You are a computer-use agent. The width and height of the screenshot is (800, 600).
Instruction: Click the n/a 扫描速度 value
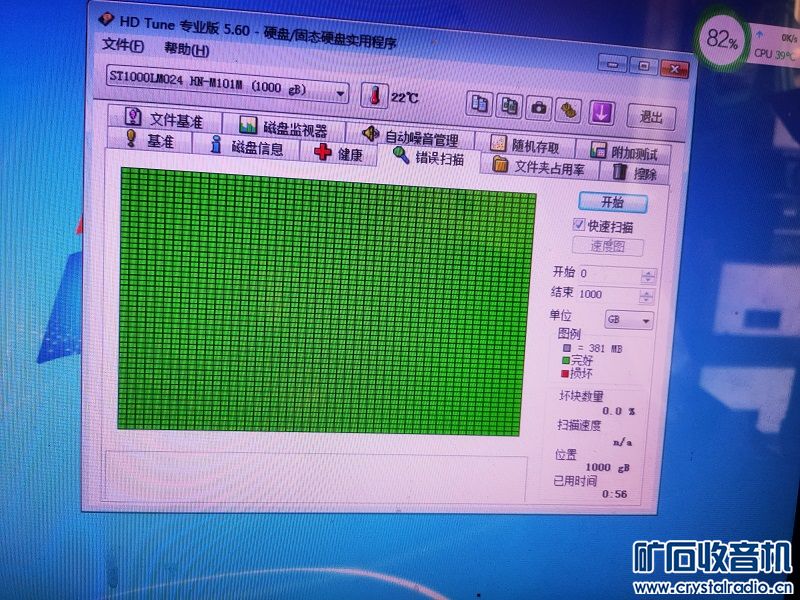622,442
